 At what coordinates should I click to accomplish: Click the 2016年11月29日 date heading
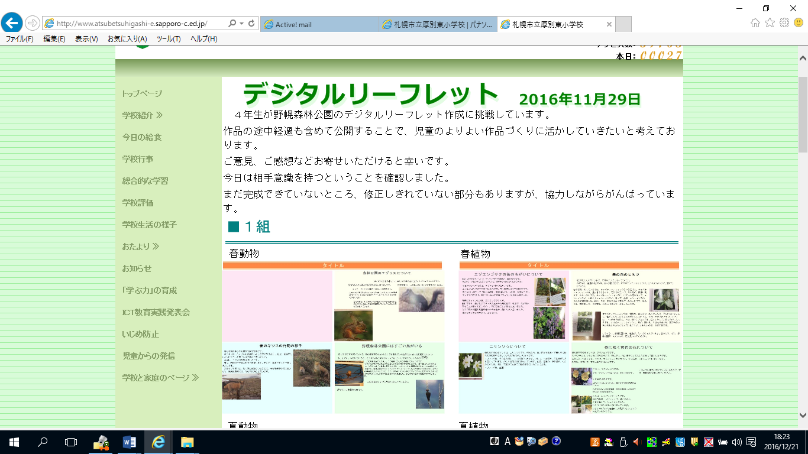point(580,99)
